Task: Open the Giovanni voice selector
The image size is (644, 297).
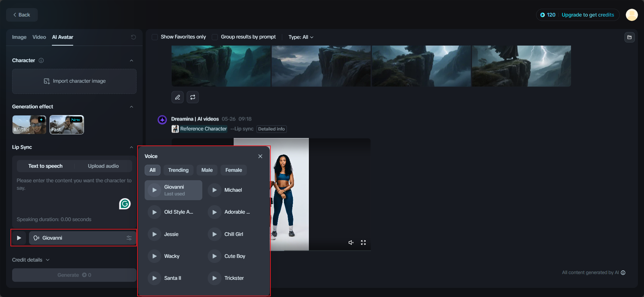Action: pos(83,238)
